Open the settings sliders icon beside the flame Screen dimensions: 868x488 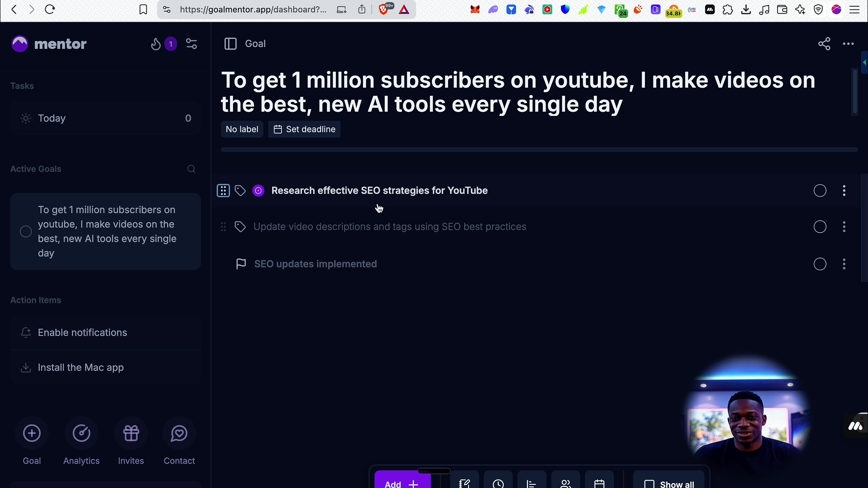[x=191, y=43]
